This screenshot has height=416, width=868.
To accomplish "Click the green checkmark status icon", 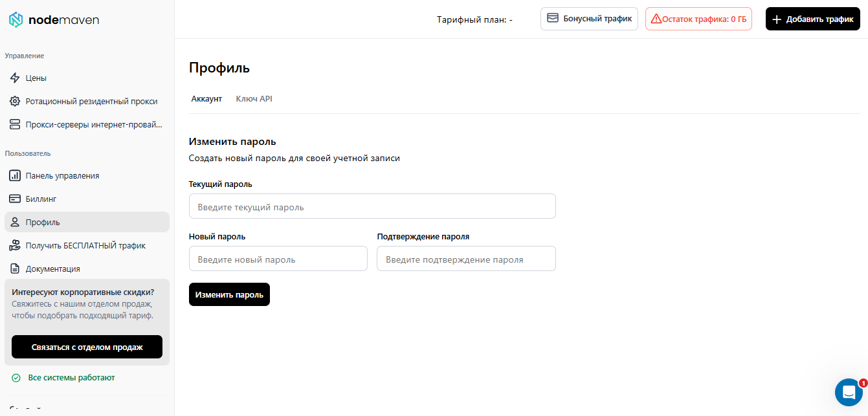I will (16, 378).
